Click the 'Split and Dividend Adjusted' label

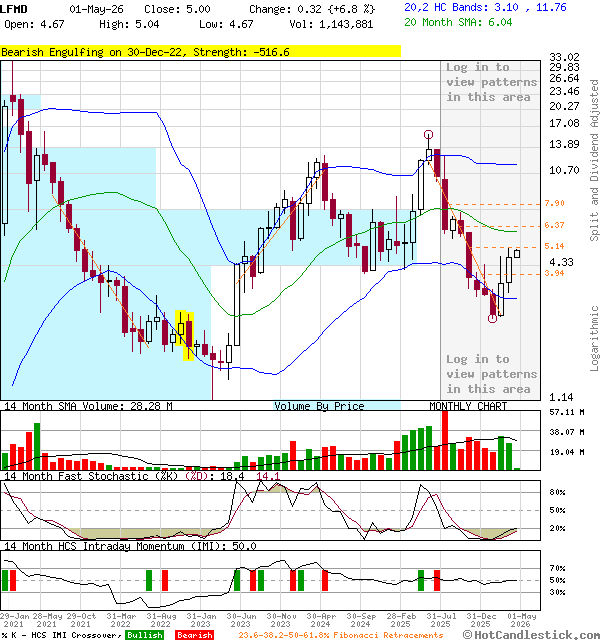click(x=594, y=160)
